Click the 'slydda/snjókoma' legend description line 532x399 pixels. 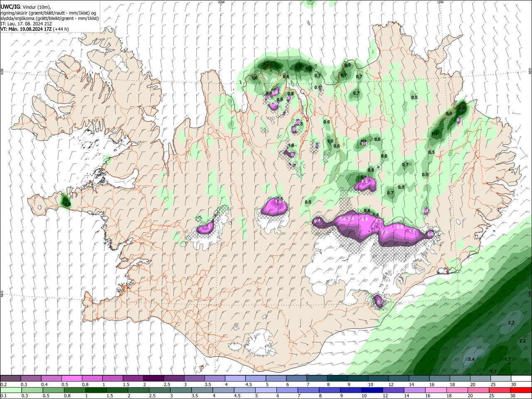pos(49,18)
